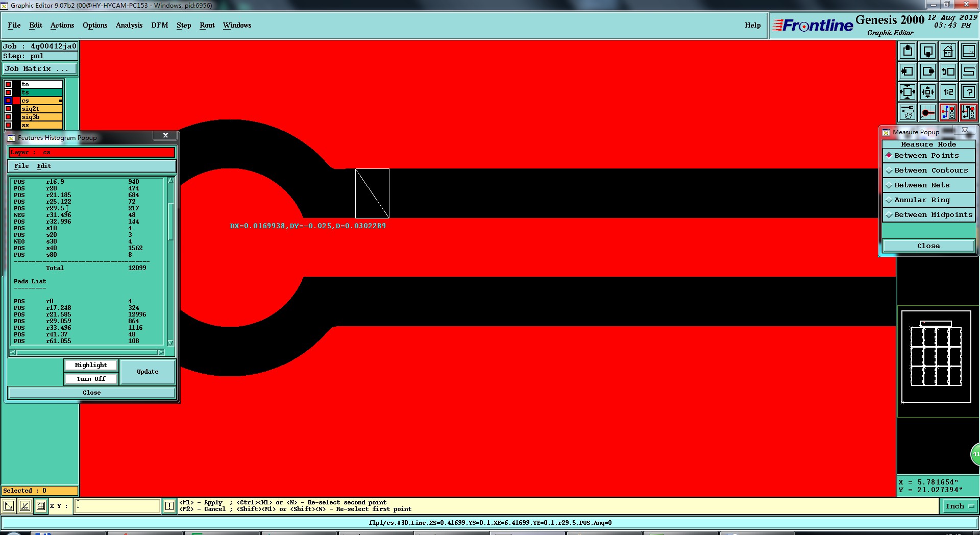
Task: Click the previous view undo-zoom icon
Action: coord(948,71)
